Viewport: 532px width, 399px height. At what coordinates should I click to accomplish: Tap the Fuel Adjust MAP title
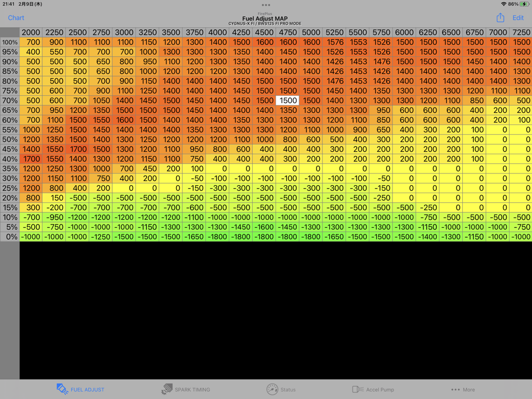point(265,19)
